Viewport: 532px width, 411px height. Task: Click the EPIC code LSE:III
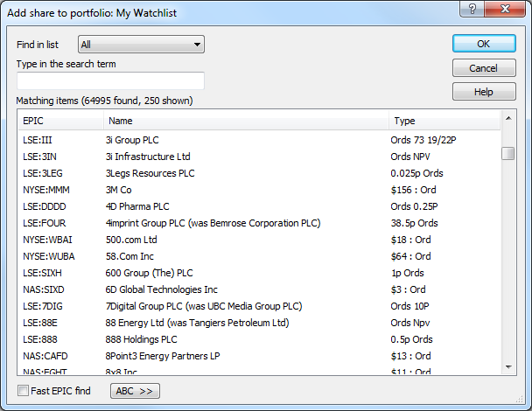coord(38,140)
